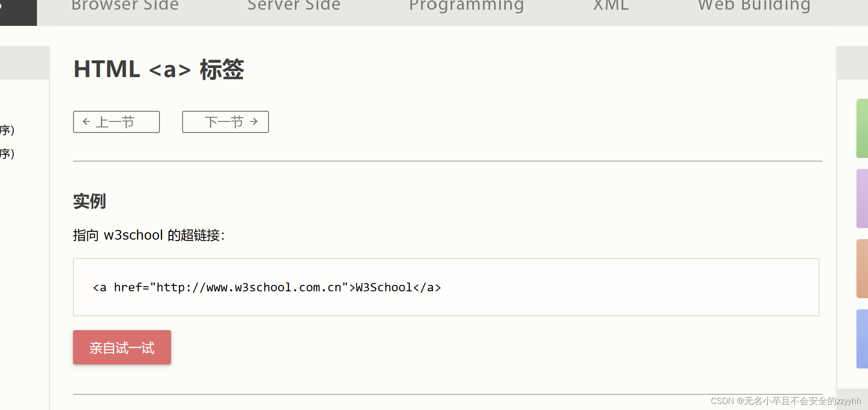Click the purple sidebar block on right
This screenshot has width=868, height=410.
click(862, 199)
